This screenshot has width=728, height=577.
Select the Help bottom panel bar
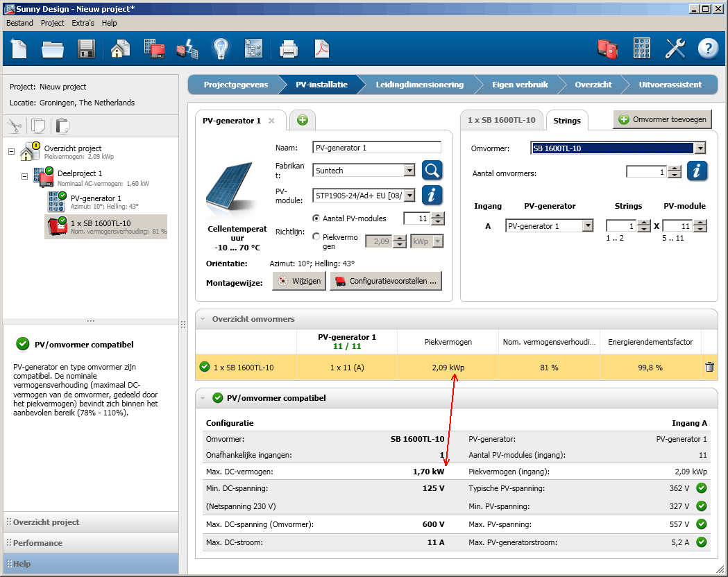tap(91, 564)
